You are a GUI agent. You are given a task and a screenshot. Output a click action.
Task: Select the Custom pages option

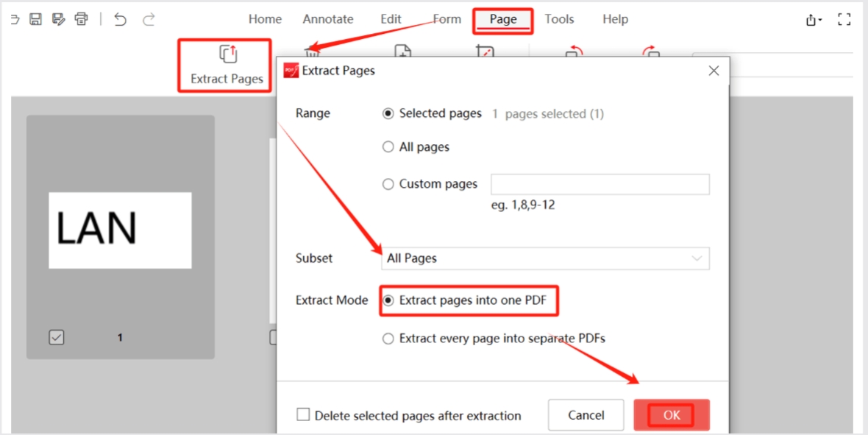click(388, 184)
